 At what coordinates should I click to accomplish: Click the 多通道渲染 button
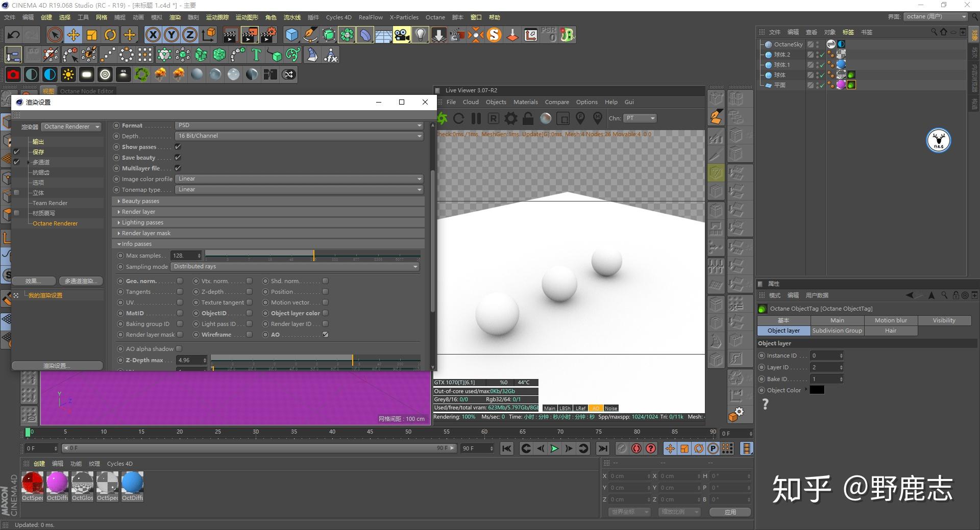click(80, 281)
